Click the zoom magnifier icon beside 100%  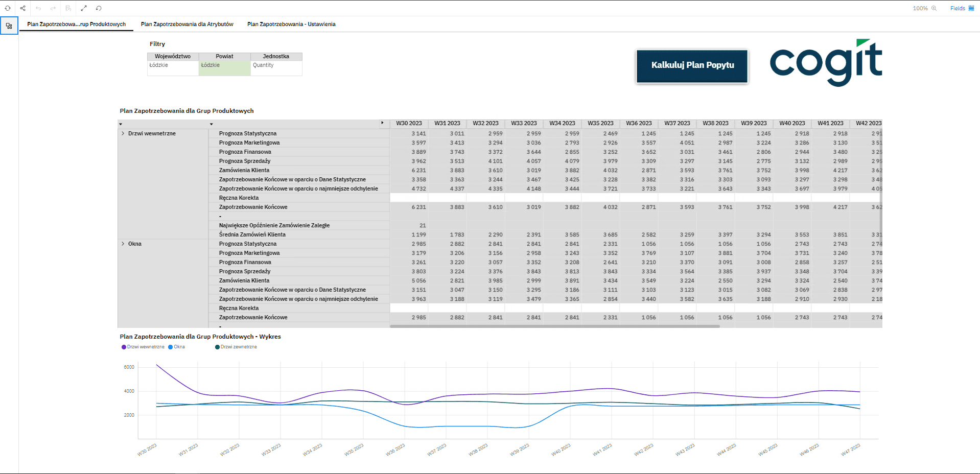[x=934, y=8]
